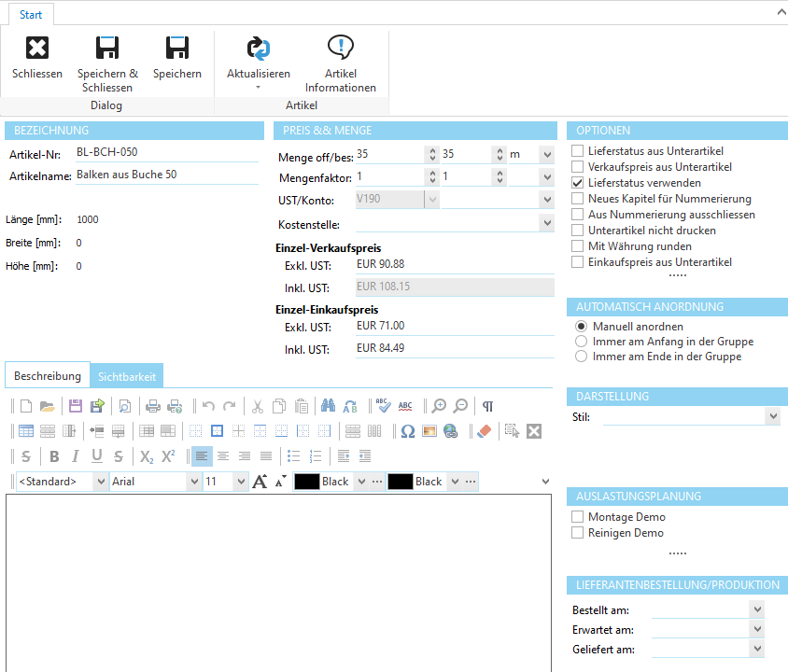
Task: Select Immer am Anfang in der Gruppe
Action: [x=582, y=342]
